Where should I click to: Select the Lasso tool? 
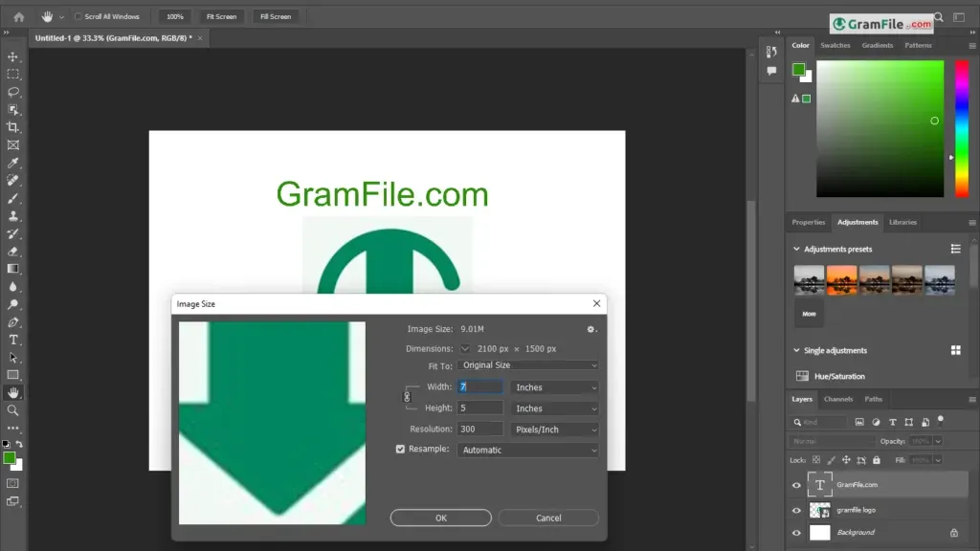pyautogui.click(x=13, y=92)
